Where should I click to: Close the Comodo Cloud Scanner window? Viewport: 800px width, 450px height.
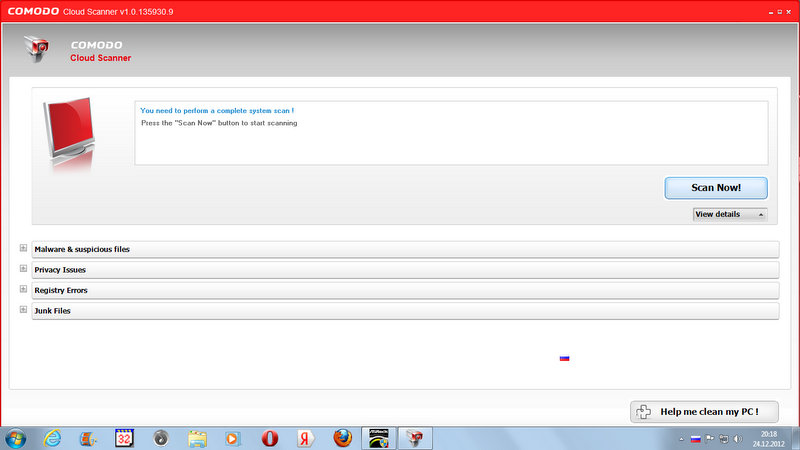pyautogui.click(x=788, y=12)
